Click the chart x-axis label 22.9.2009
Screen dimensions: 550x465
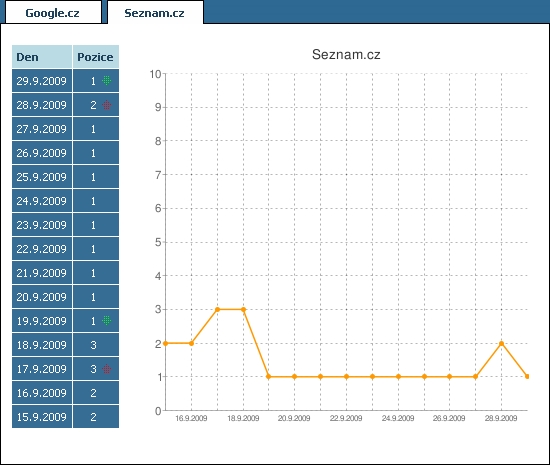(x=346, y=418)
